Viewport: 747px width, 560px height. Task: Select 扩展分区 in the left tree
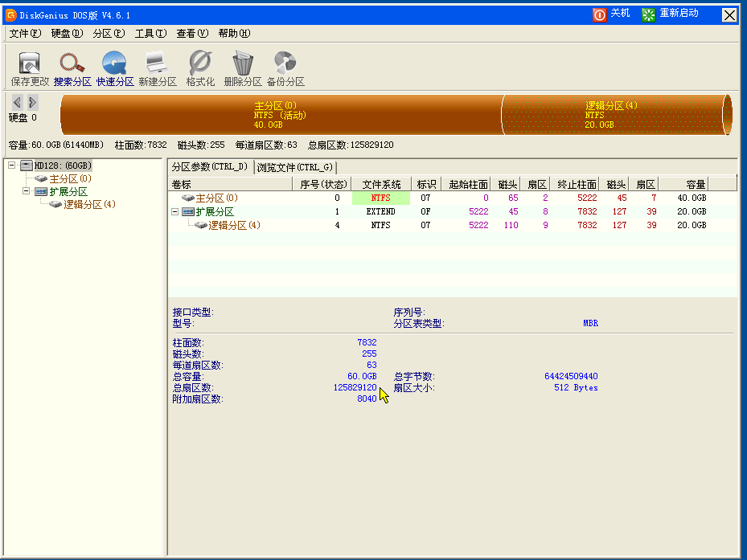tap(68, 191)
